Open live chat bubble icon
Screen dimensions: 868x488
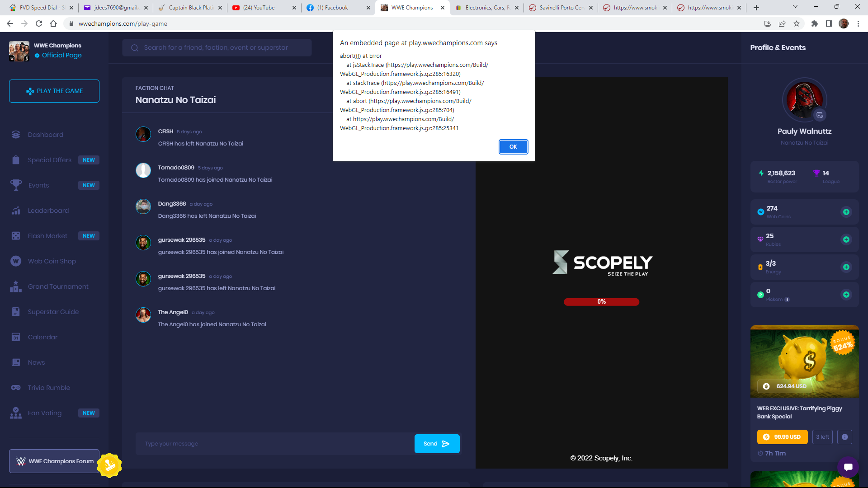pos(848,467)
